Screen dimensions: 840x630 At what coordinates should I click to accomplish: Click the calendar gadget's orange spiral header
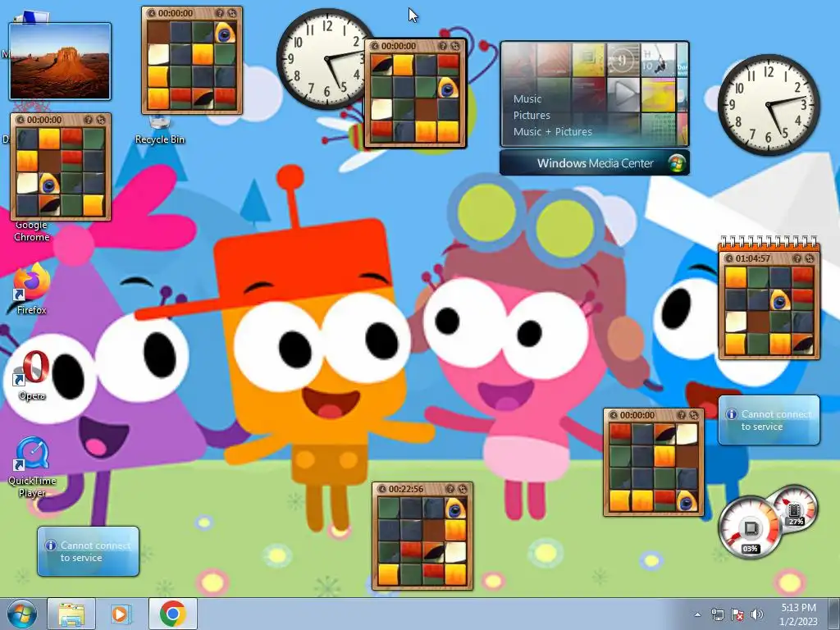click(769, 243)
